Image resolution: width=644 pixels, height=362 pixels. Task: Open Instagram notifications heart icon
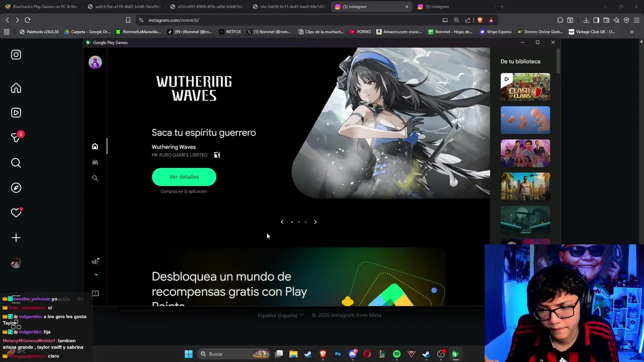(x=16, y=213)
